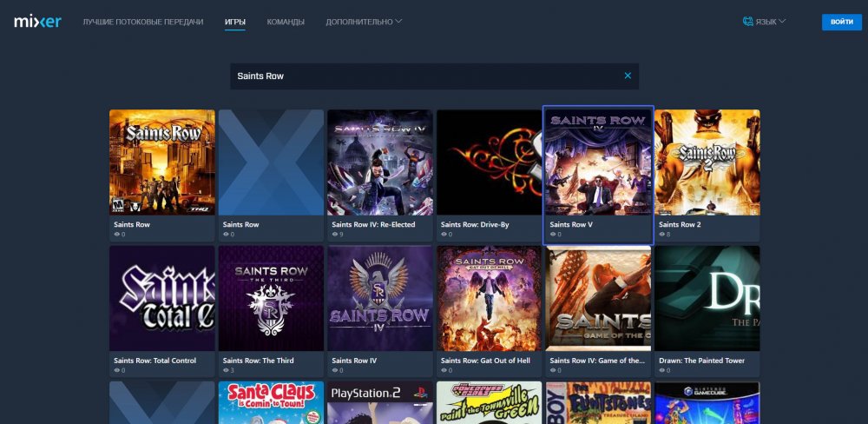This screenshot has height=424, width=868.
Task: Click the Drawn: The Painted Tower title
Action: pyautogui.click(x=702, y=361)
